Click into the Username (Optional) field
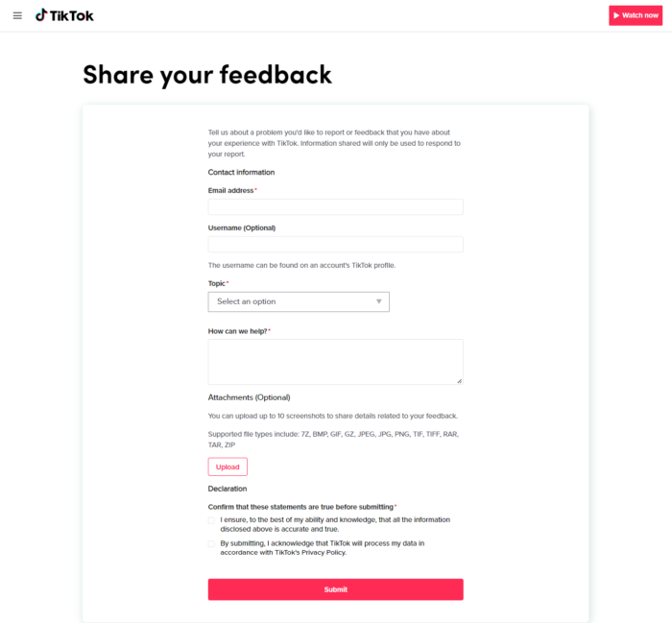 coord(335,245)
